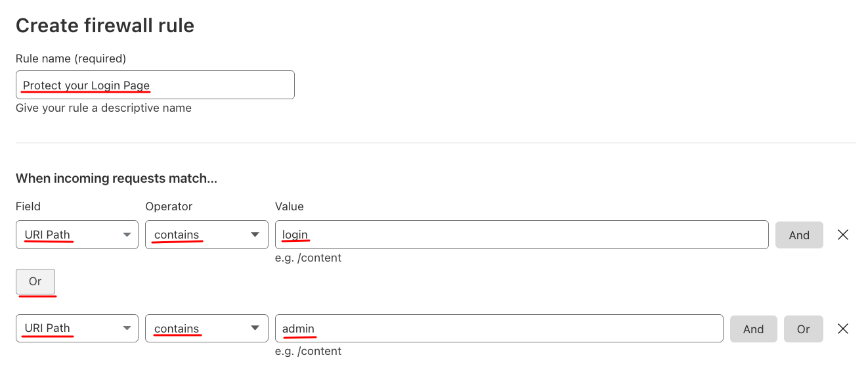Screen dimensions: 868x372
Task: Click the "Give your rule a descriptive name" hint
Action: point(104,108)
